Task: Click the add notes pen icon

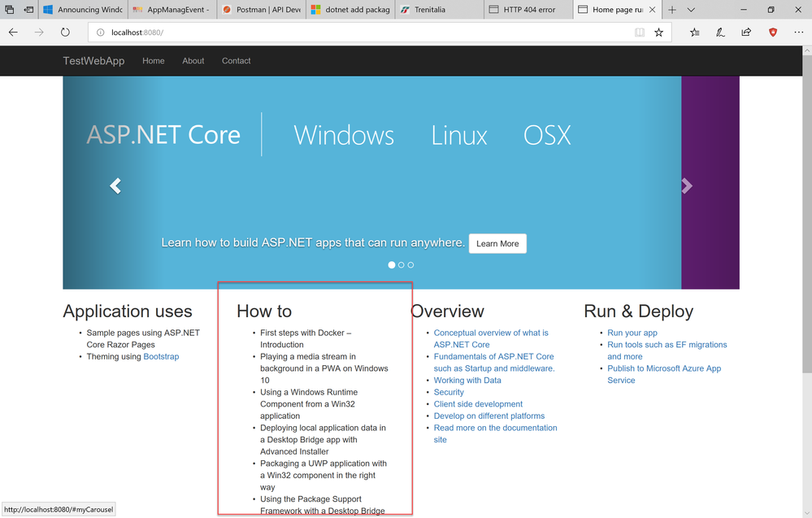Action: click(x=720, y=32)
